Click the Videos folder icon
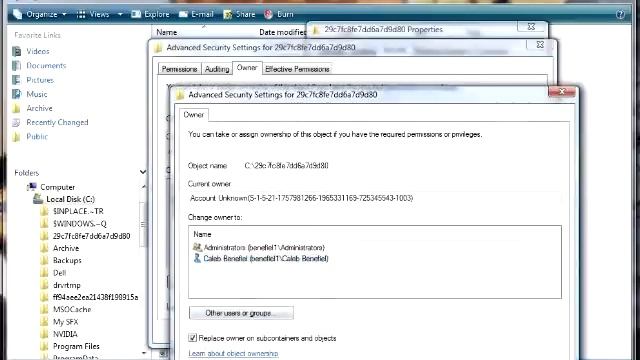This screenshot has width=640, height=360. coord(17,51)
